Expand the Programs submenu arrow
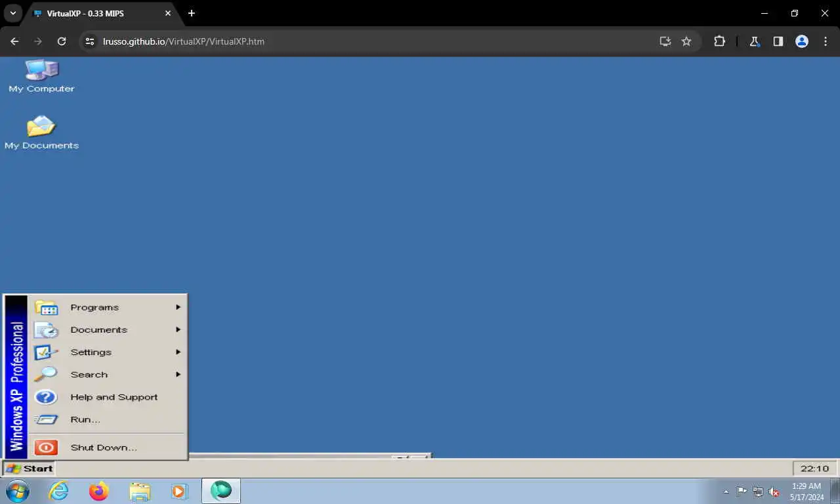This screenshot has height=504, width=840. point(178,307)
